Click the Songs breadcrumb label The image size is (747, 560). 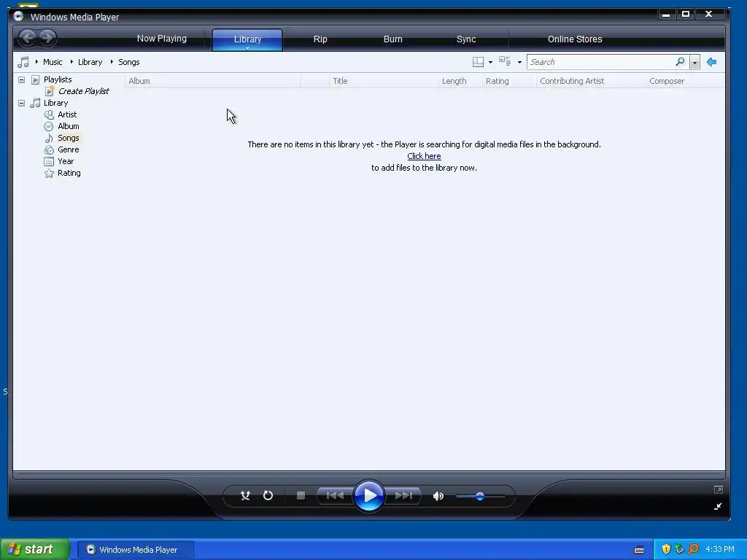point(128,62)
